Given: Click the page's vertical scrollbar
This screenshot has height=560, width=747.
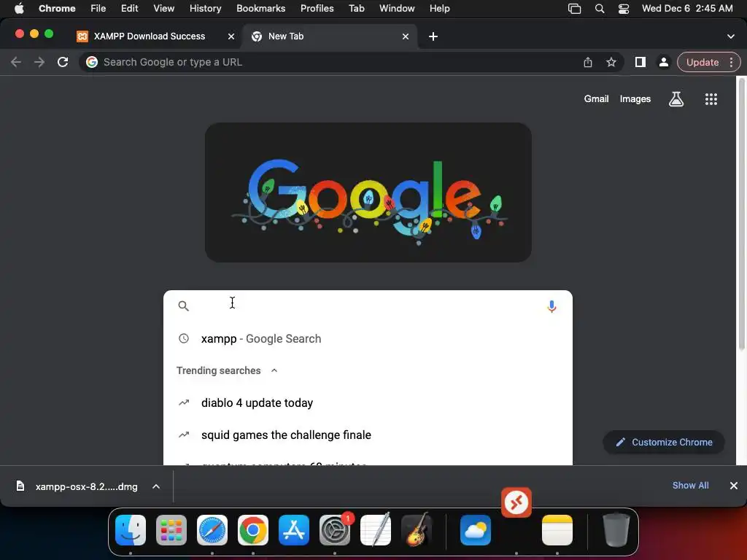Looking at the screenshot, I should tap(741, 214).
